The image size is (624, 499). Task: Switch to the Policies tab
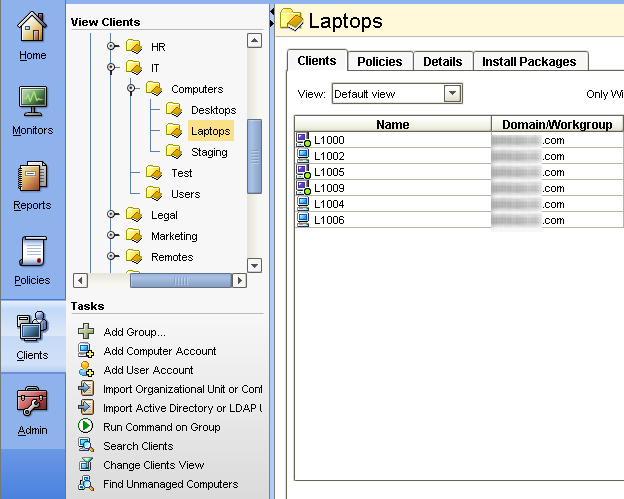(380, 61)
